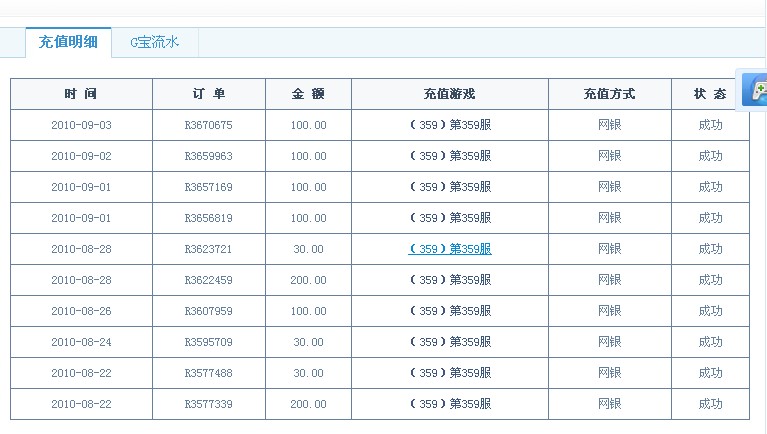
Task: Open underlined (359)第359服 link for order R3623721
Action: [450, 249]
